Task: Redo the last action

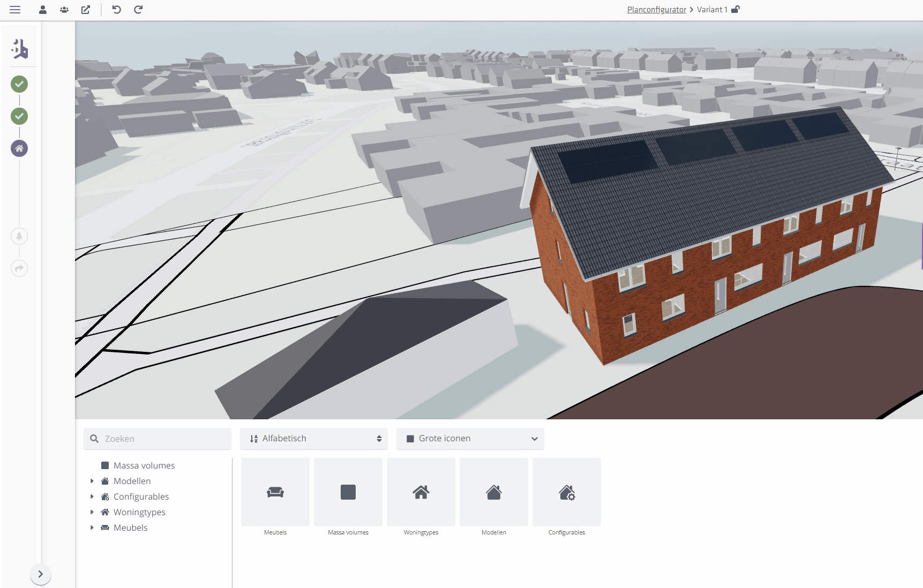Action: tap(138, 10)
